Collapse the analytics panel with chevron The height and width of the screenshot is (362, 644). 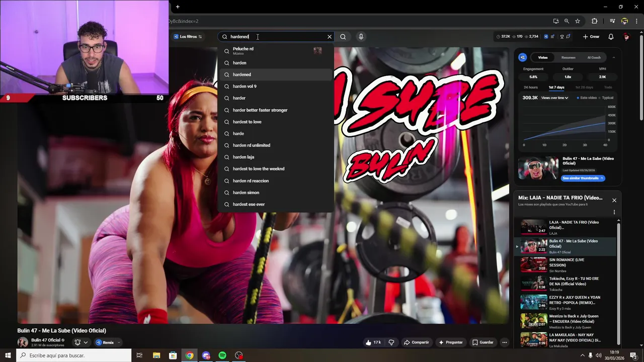click(614, 57)
